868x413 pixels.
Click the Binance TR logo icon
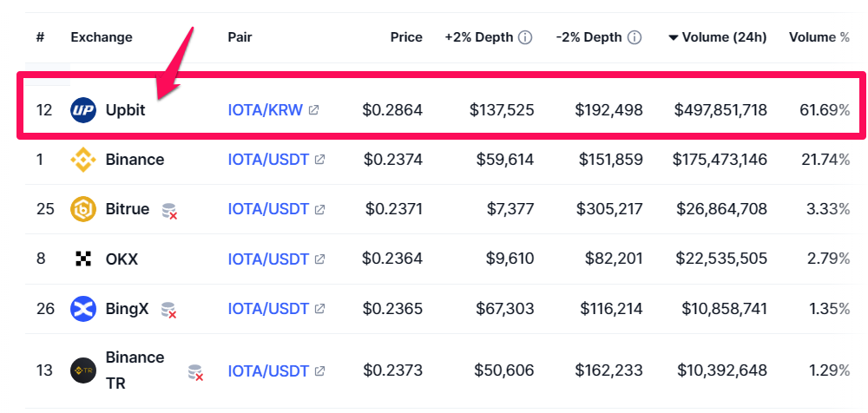[83, 370]
